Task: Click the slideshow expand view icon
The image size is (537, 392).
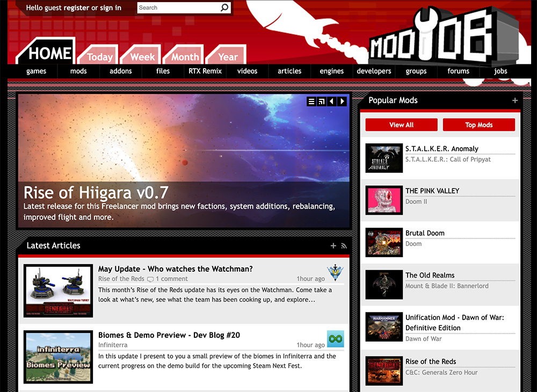Action: 322,101
